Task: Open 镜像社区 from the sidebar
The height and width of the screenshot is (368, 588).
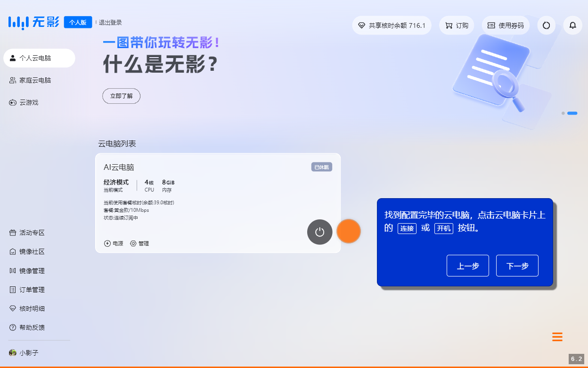Action: (28, 251)
